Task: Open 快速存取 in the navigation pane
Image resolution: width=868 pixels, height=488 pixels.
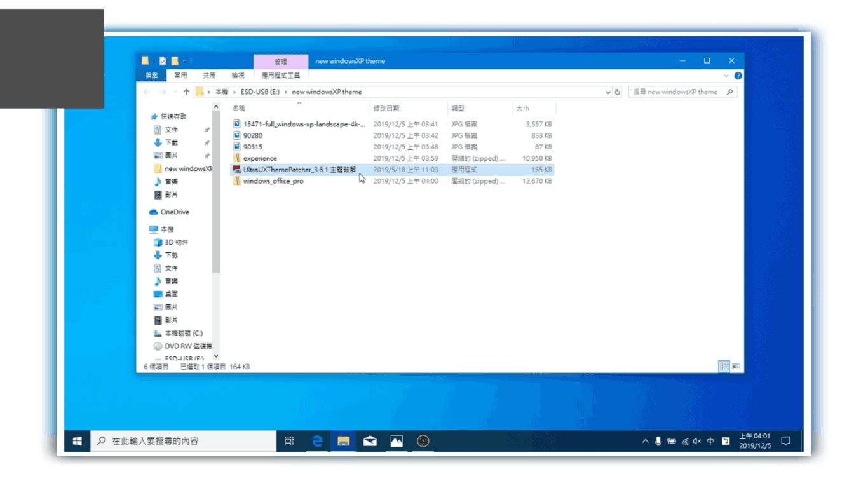Action: point(169,117)
